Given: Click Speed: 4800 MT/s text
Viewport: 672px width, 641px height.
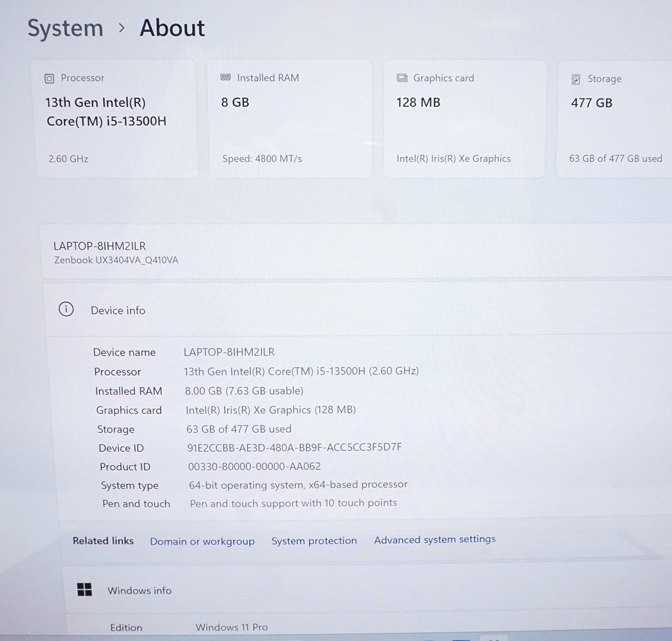Looking at the screenshot, I should coord(262,159).
